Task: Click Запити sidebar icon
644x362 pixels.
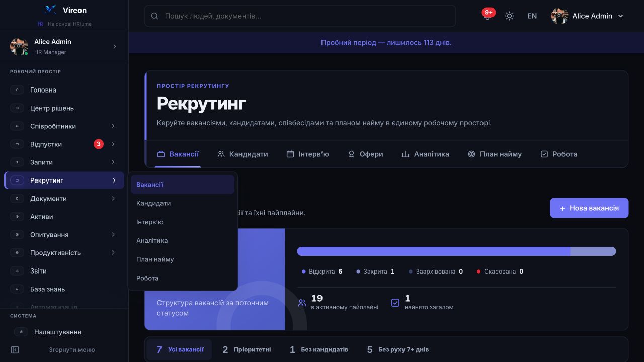Action: 17,162
